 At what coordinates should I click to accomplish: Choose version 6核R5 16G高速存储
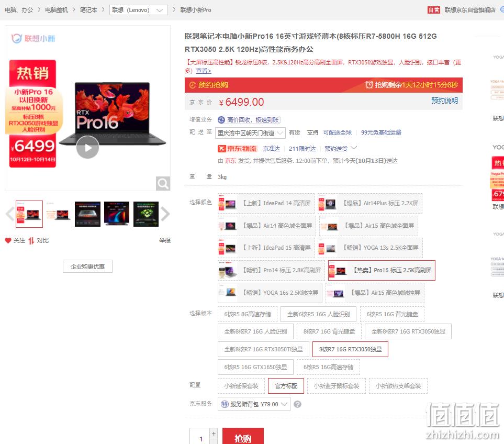pyautogui.click(x=328, y=367)
